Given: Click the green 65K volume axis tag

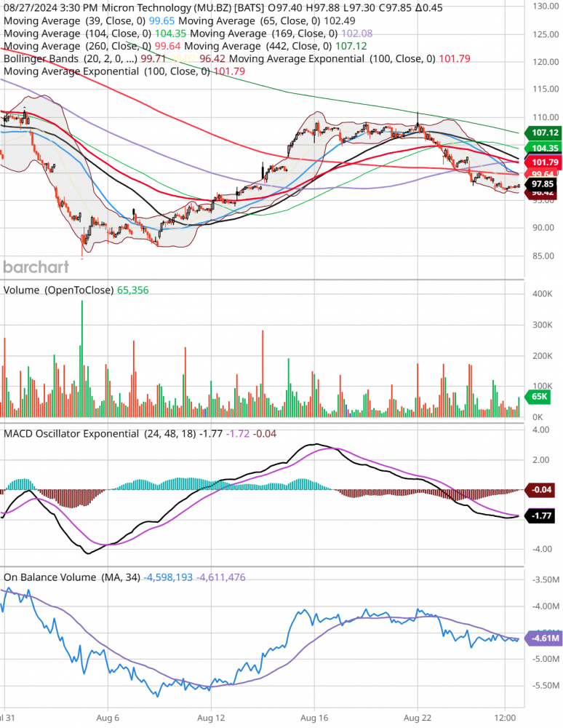Looking at the screenshot, I should (538, 397).
